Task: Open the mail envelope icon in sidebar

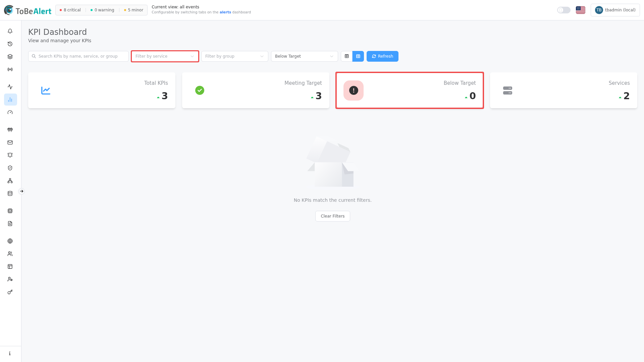Action: 10,142
